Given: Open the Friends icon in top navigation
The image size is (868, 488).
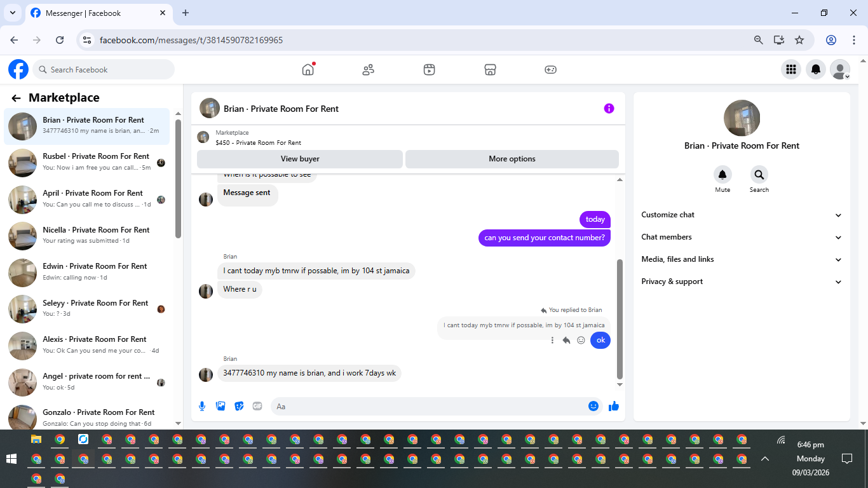Looking at the screenshot, I should point(369,70).
